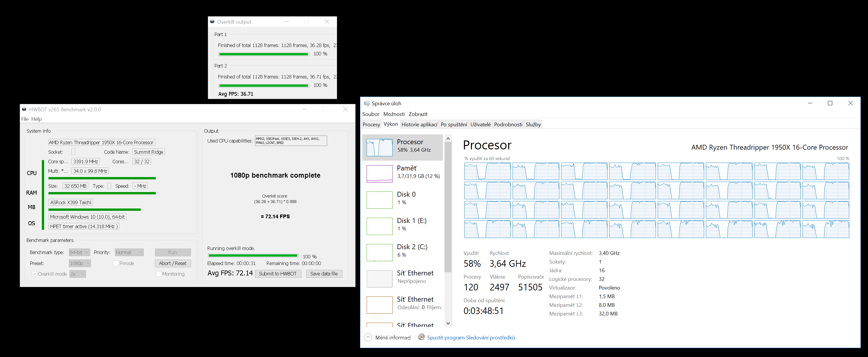Image resolution: width=868 pixels, height=357 pixels.
Task: Open Spustit program Sledování prostředků link
Action: point(470,337)
